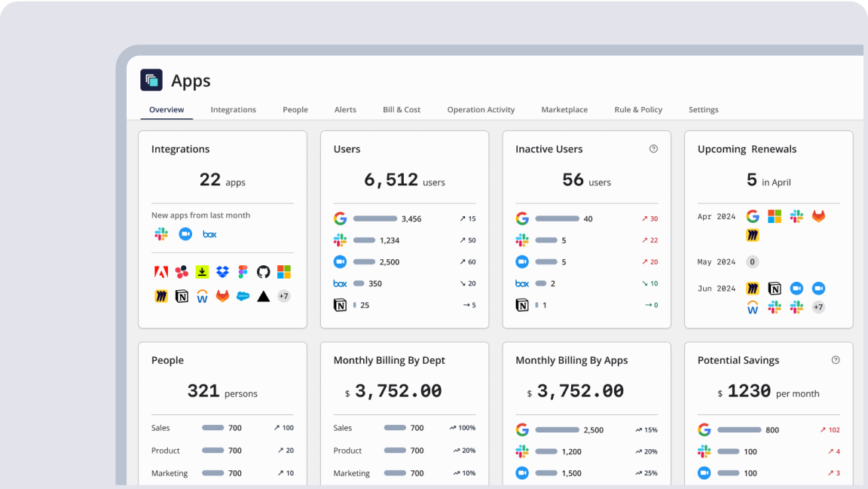868x489 pixels.
Task: Select the GitLab icon in Upcoming Renewals
Action: coord(818,217)
